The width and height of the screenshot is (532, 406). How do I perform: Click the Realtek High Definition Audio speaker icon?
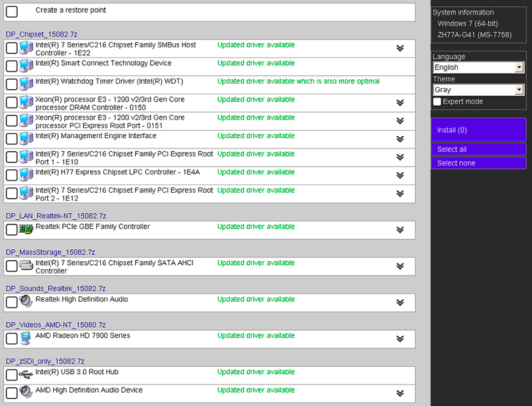click(x=26, y=301)
